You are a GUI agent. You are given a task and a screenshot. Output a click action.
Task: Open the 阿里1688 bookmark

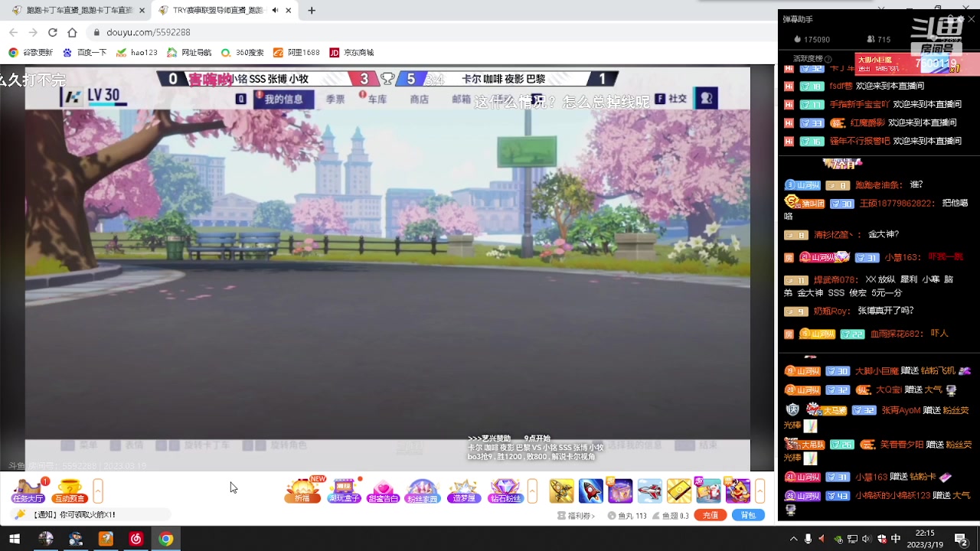click(x=296, y=53)
